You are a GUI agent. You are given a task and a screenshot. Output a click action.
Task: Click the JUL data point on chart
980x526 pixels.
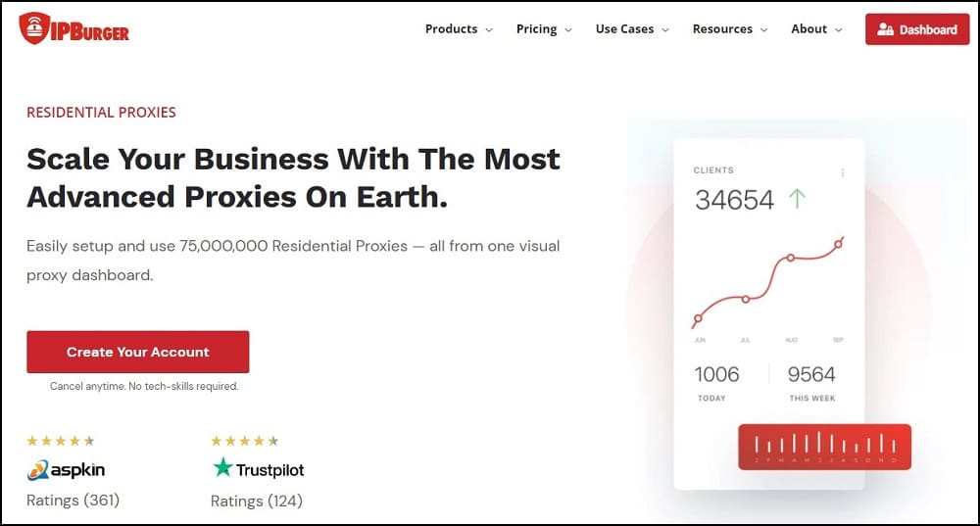pyautogui.click(x=745, y=299)
